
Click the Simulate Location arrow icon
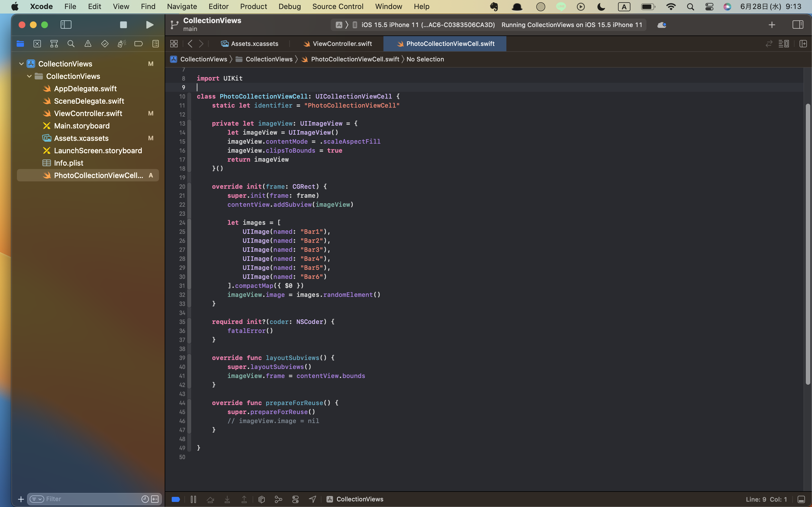pyautogui.click(x=312, y=499)
